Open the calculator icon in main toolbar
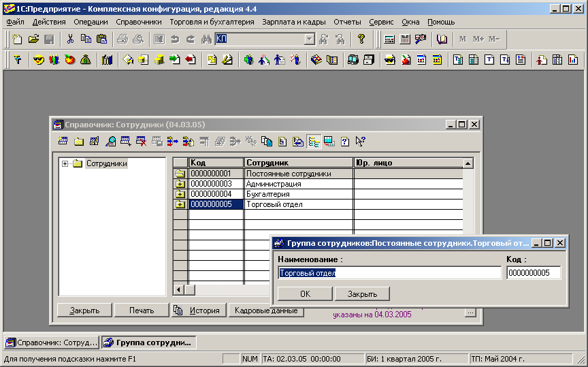This screenshot has height=367, width=588. pyautogui.click(x=390, y=39)
